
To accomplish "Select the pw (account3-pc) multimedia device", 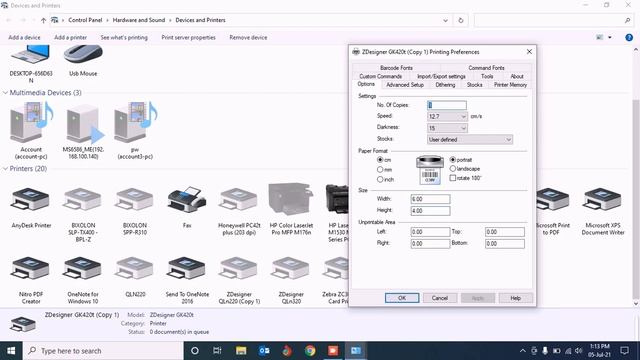I will tap(136, 122).
